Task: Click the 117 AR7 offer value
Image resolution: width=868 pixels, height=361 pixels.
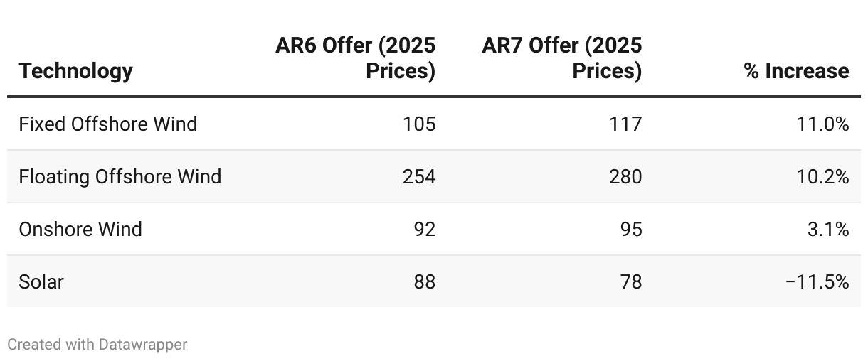Action: [x=625, y=124]
